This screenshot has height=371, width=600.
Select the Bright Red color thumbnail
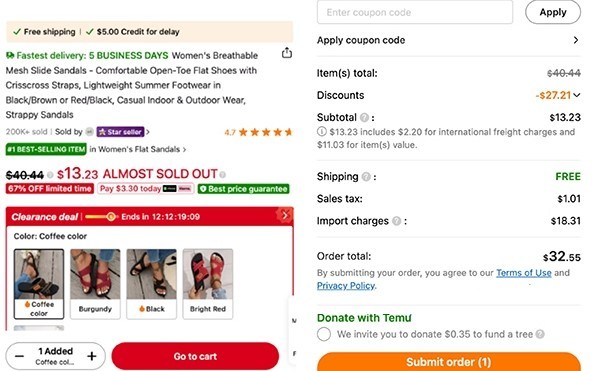click(208, 284)
